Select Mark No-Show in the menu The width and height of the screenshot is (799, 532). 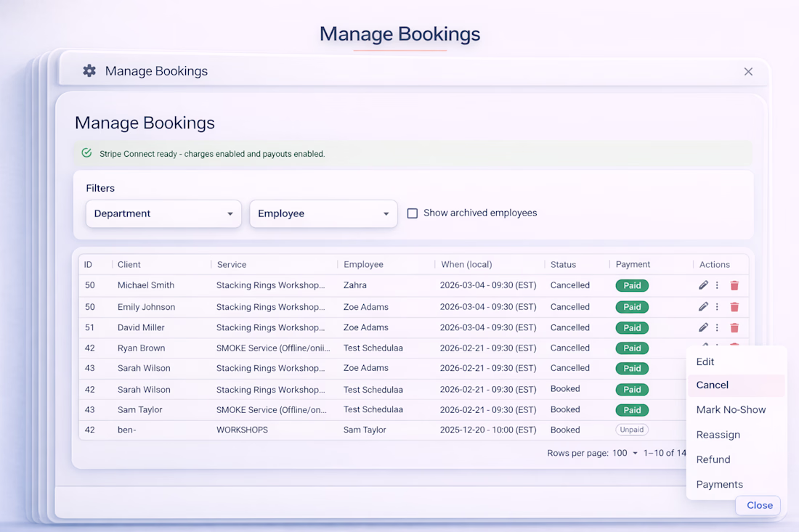tap(731, 410)
